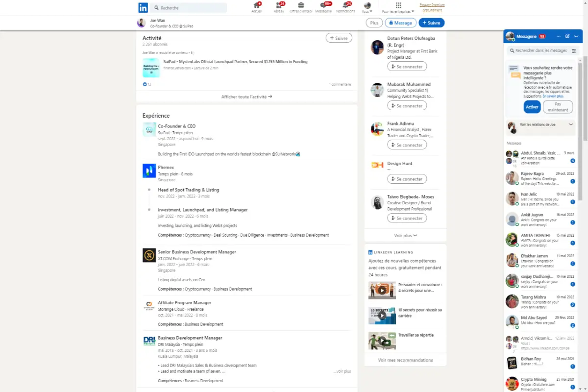Collapse the Messagerie panel chevron
588x392 pixels.
pos(576,36)
